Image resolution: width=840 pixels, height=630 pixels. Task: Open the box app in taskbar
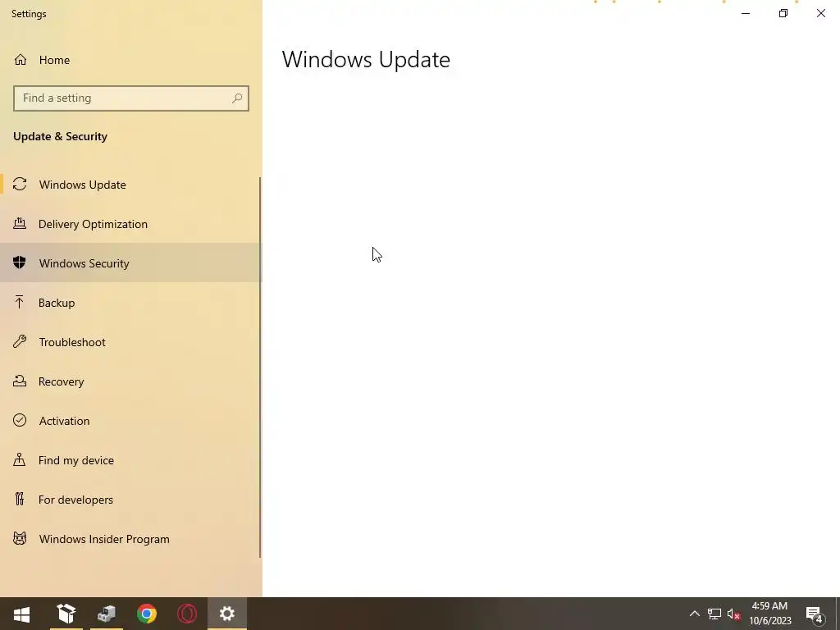[x=66, y=614]
